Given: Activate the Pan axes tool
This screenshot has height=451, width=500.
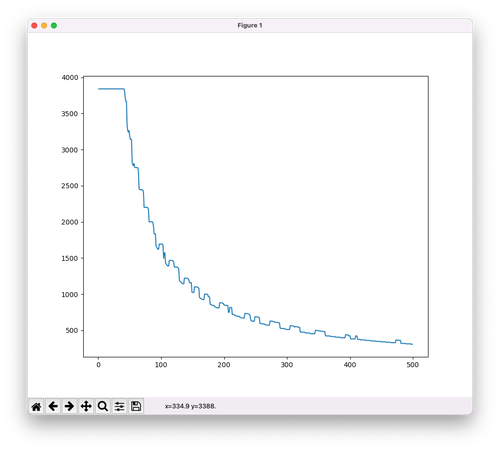Looking at the screenshot, I should point(86,406).
